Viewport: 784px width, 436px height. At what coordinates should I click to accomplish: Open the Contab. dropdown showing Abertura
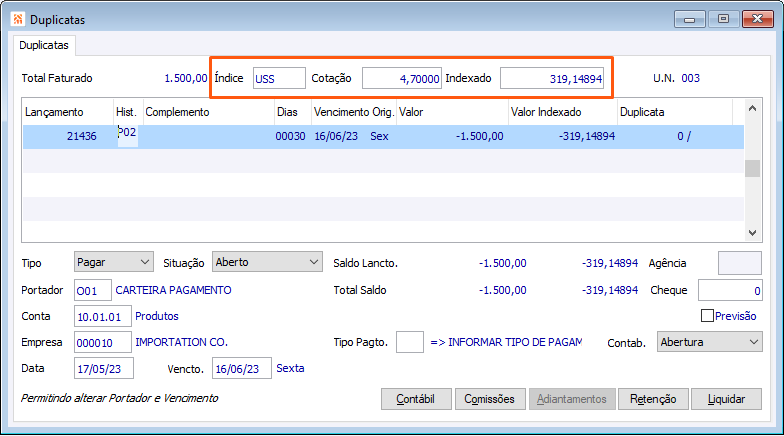(x=710, y=342)
